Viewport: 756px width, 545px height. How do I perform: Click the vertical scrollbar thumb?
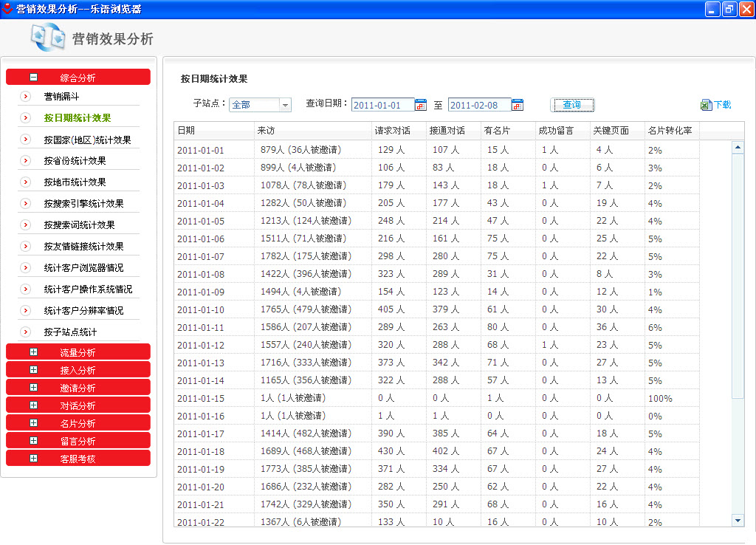point(738,276)
